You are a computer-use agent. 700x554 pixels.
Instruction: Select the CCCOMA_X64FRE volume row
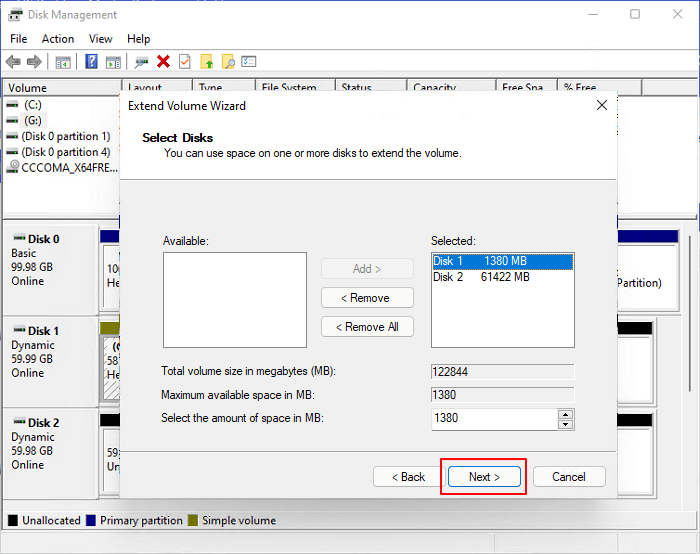tap(60, 168)
